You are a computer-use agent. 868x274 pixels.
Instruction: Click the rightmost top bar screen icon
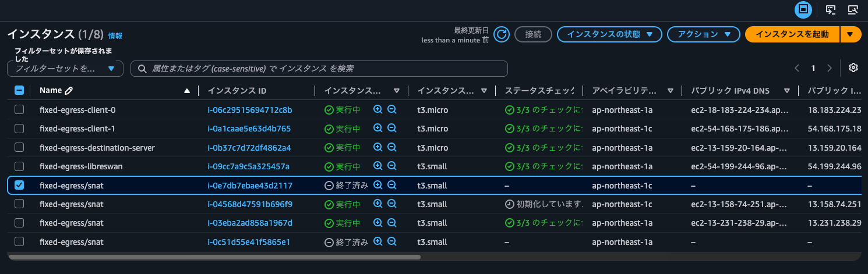tap(853, 9)
